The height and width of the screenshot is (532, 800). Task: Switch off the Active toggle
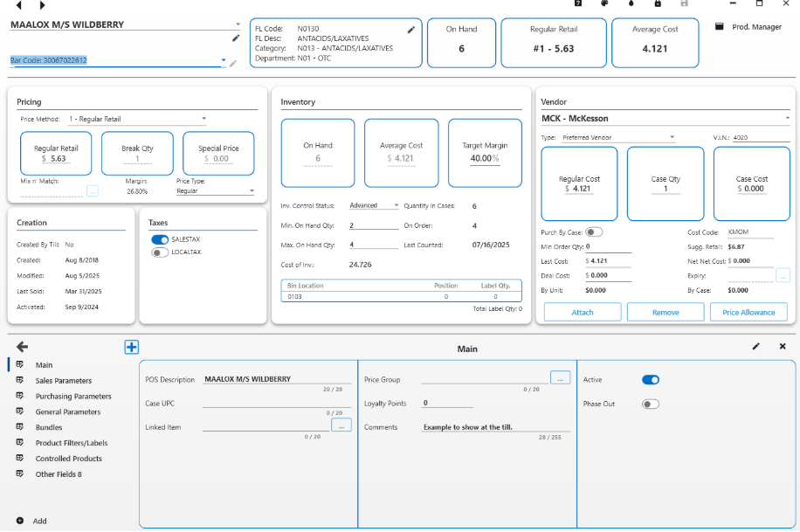click(651, 380)
